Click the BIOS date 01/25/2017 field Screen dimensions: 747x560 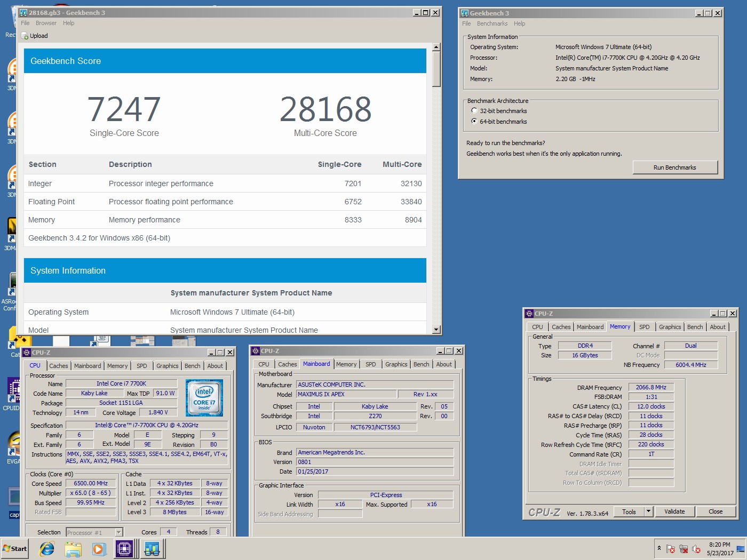(x=375, y=471)
